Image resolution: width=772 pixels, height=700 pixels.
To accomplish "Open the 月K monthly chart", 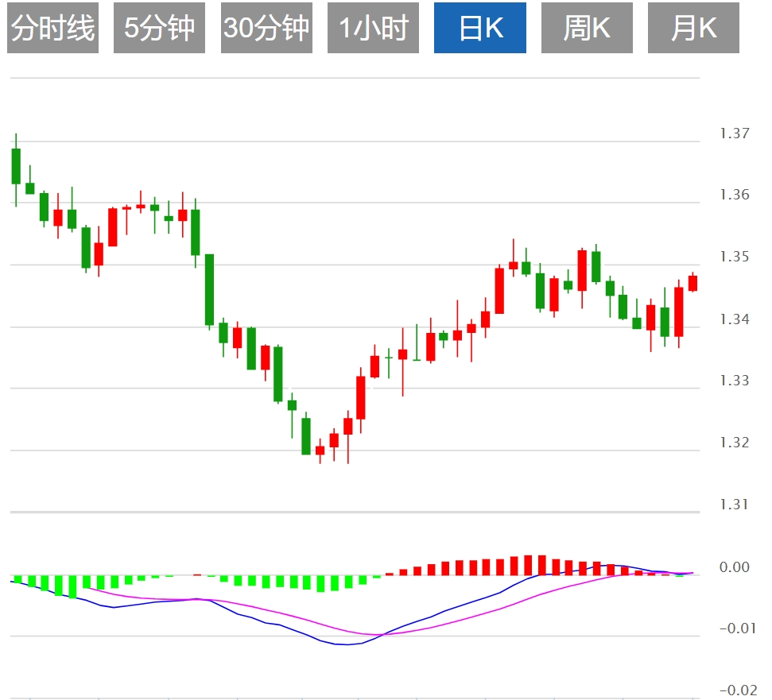I will (x=693, y=29).
